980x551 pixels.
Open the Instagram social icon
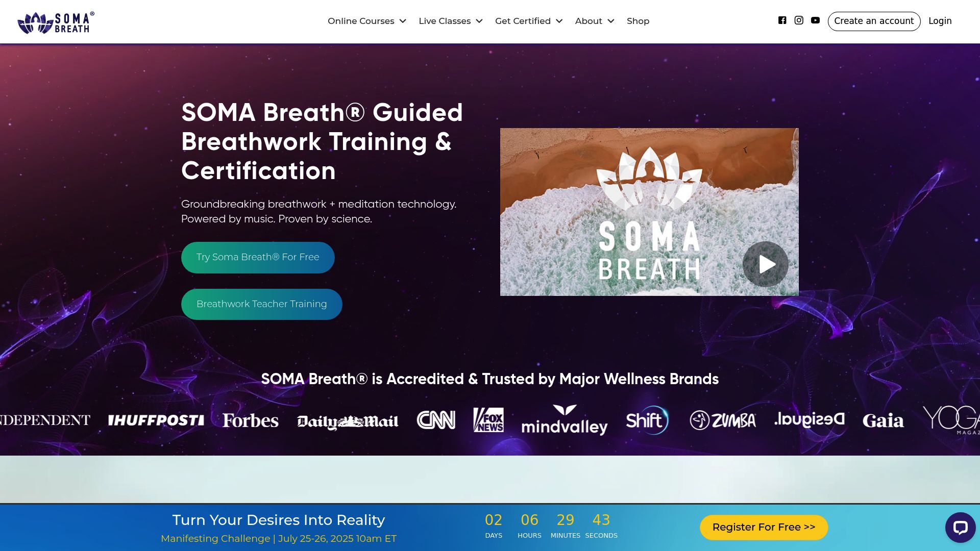(799, 20)
